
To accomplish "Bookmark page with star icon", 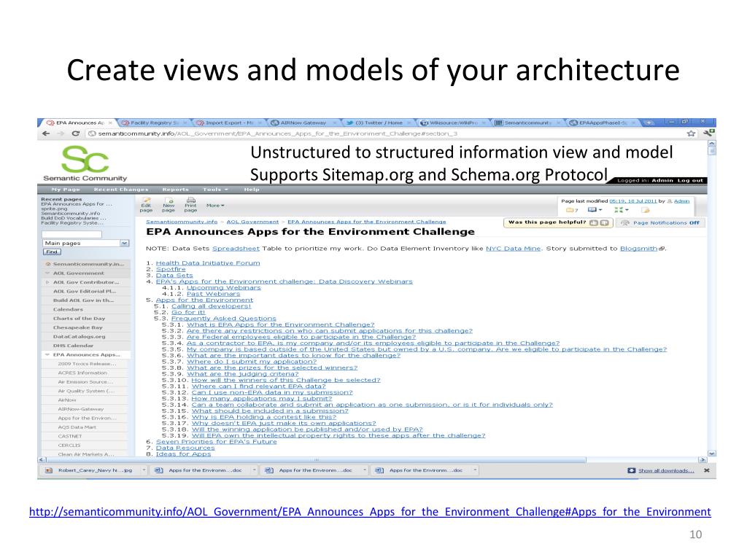I will pos(691,134).
